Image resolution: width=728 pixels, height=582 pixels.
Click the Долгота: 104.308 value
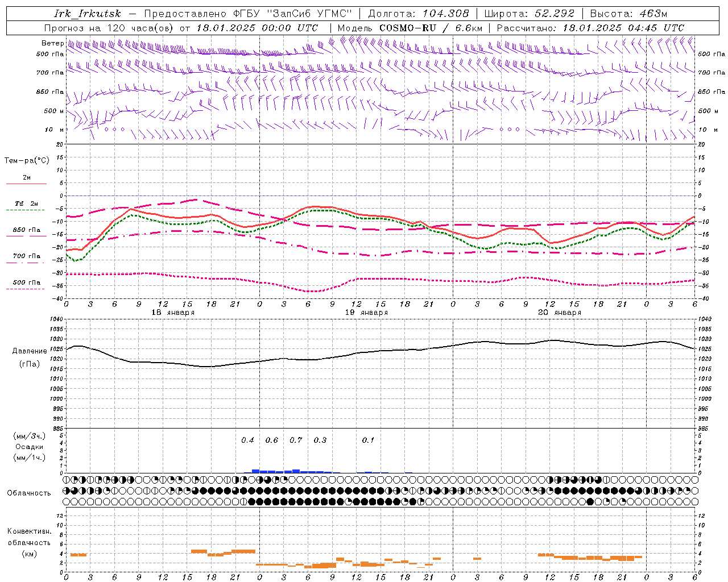pos(419,14)
